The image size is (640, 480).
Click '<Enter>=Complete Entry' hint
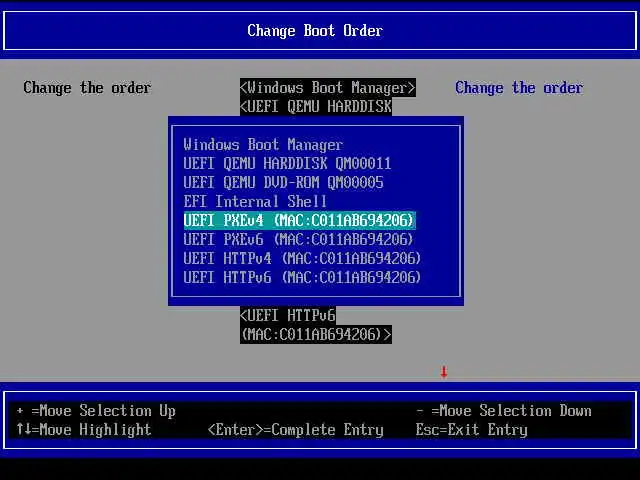coord(296,429)
